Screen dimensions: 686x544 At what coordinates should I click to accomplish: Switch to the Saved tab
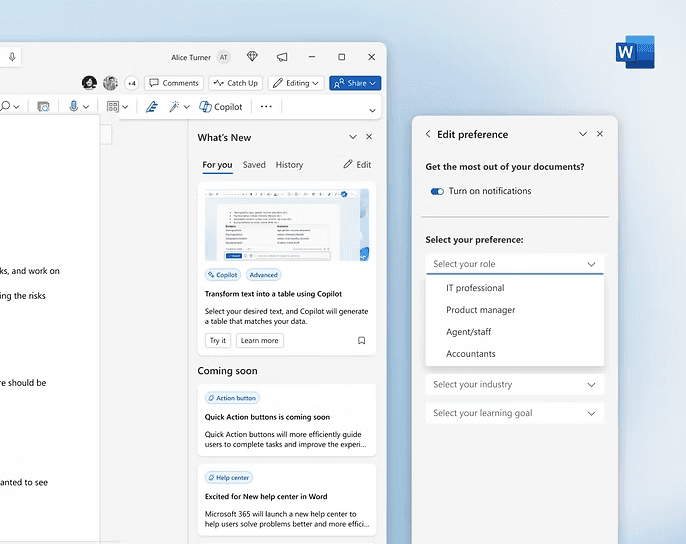click(254, 165)
